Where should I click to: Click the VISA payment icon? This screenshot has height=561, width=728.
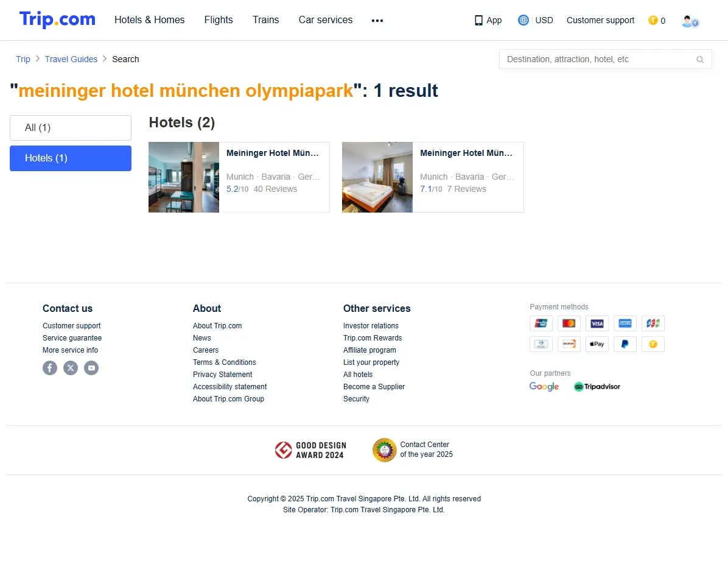click(597, 323)
